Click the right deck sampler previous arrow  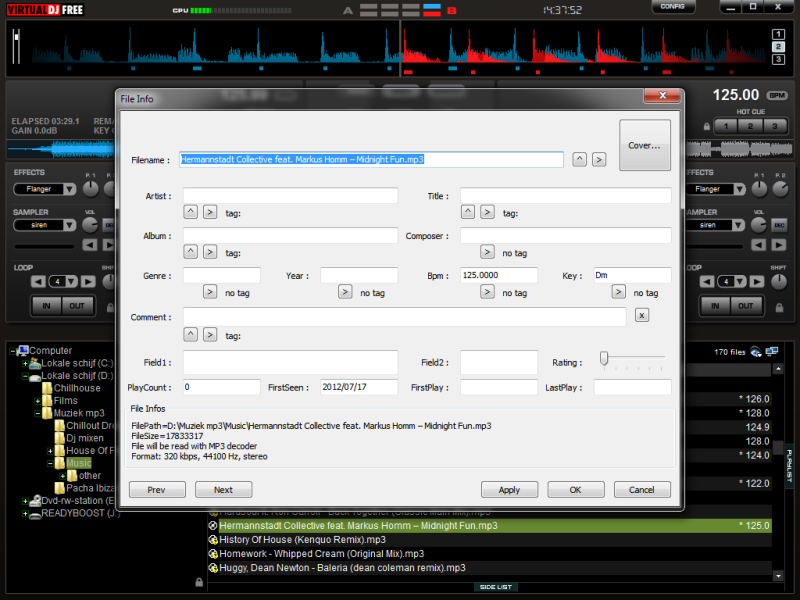point(759,245)
